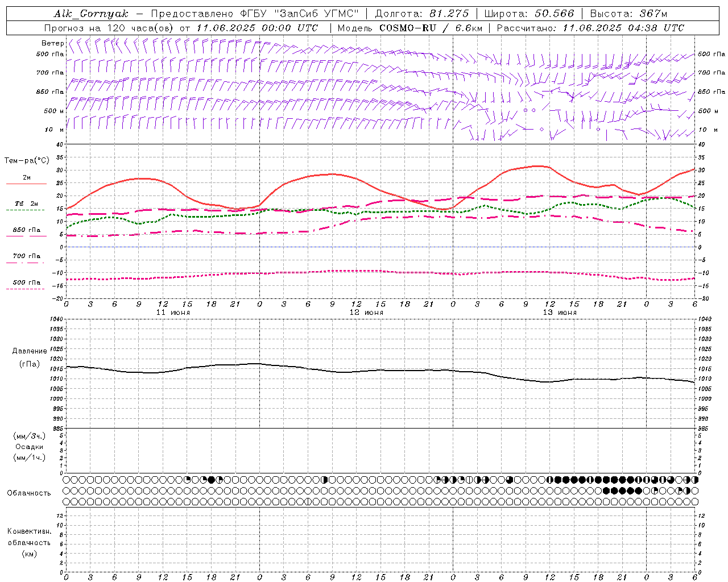The height and width of the screenshot is (582, 728).
Task: Click the Осадки precipitation label
Action: point(30,447)
